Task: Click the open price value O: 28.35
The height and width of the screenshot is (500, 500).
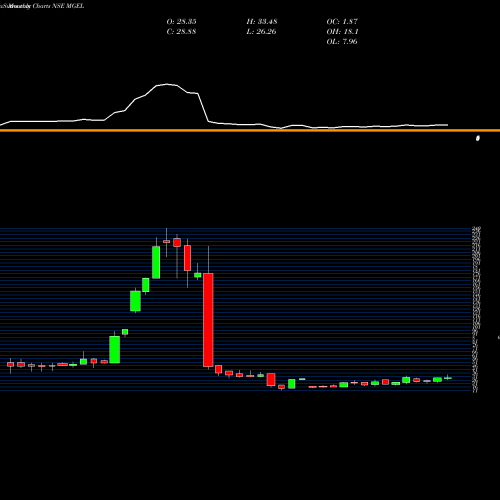Action: click(181, 22)
